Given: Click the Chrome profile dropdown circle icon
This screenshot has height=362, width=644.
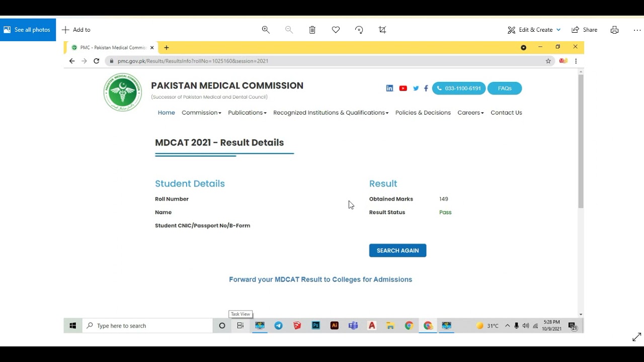Looking at the screenshot, I should (523, 47).
